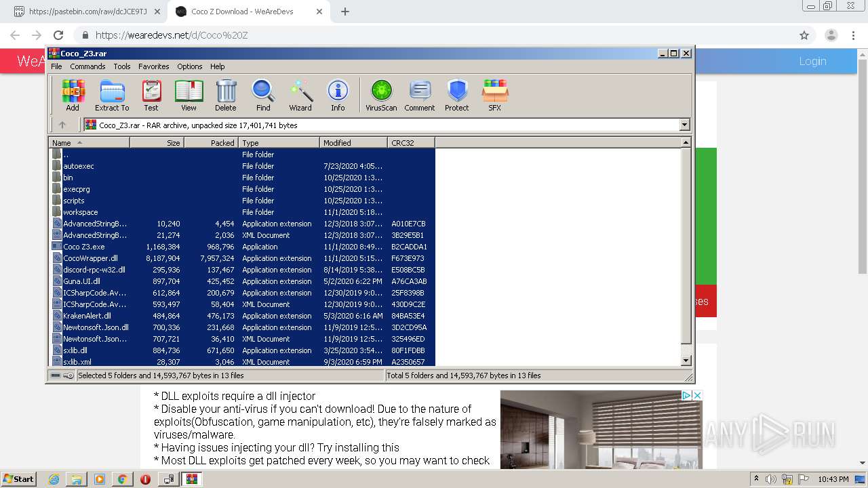Select the scripts folder row
The height and width of the screenshot is (488, 868).
pos(242,201)
